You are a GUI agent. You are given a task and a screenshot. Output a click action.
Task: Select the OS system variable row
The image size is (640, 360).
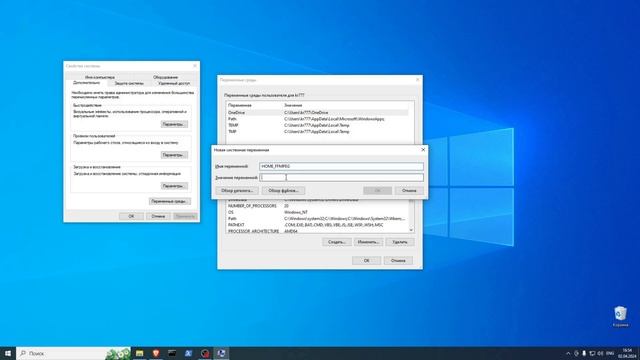pyautogui.click(x=318, y=212)
